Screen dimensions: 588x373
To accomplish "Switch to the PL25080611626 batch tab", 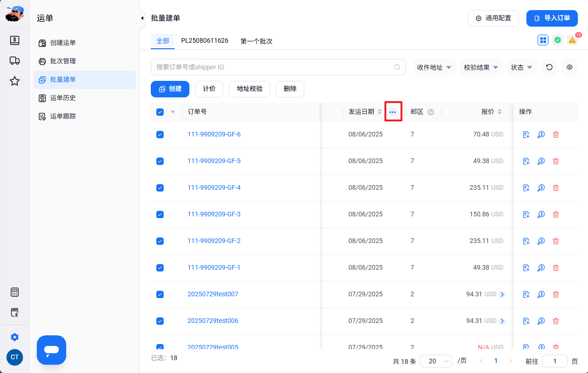I will [205, 40].
